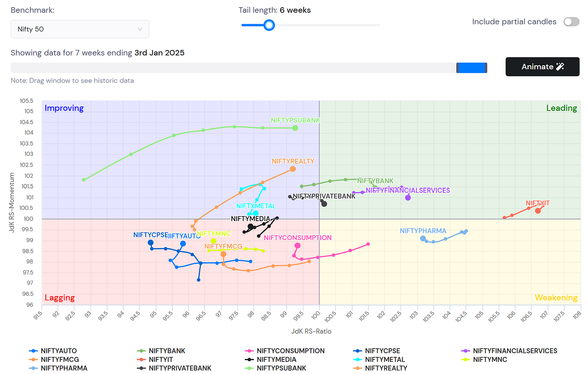
Task: Click the NIFTYFINANCIALSERVICES head data point
Action: coord(408,198)
